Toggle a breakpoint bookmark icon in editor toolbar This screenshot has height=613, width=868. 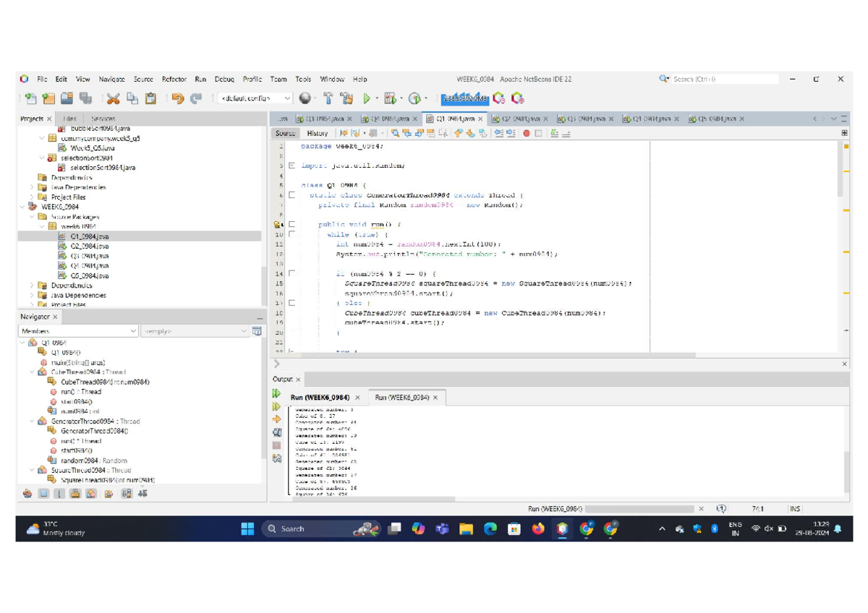click(527, 134)
